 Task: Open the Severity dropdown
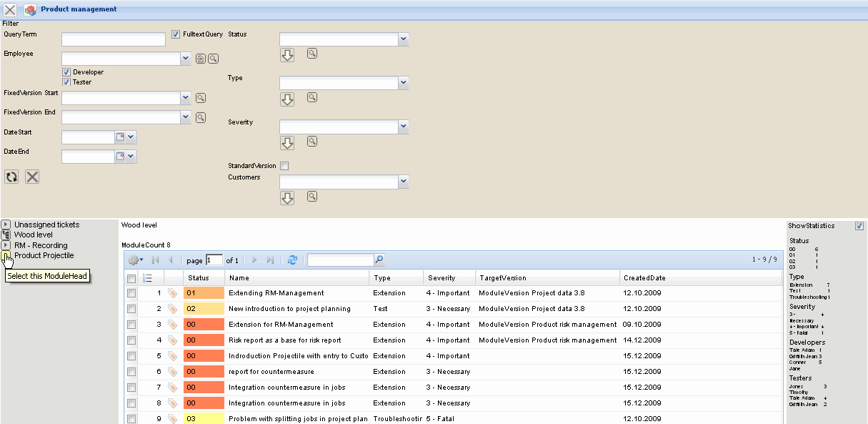(403, 127)
